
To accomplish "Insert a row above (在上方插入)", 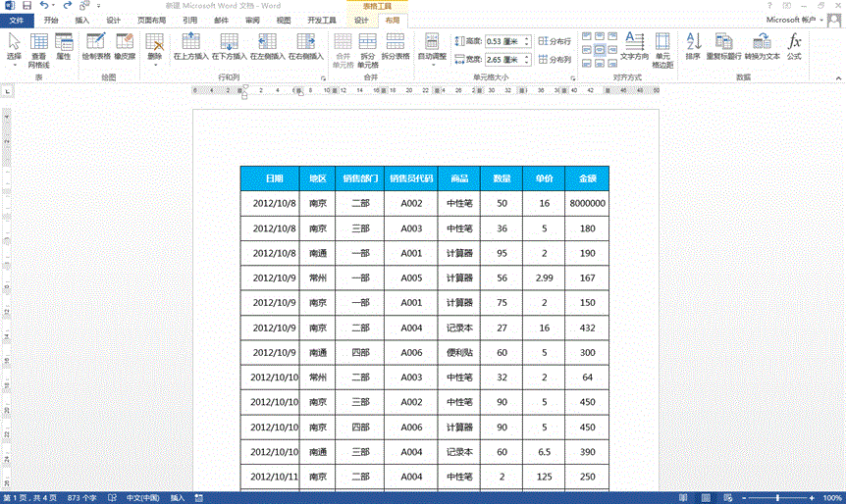I will (x=190, y=46).
